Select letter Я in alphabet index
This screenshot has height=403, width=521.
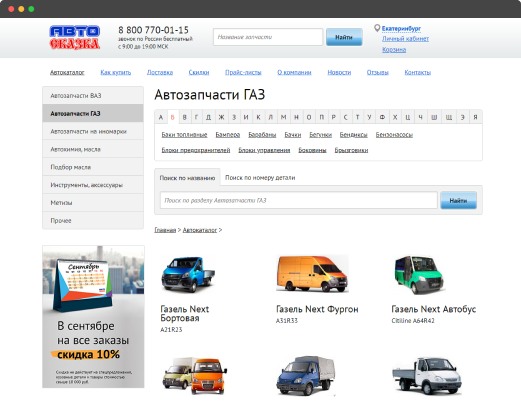(476, 117)
